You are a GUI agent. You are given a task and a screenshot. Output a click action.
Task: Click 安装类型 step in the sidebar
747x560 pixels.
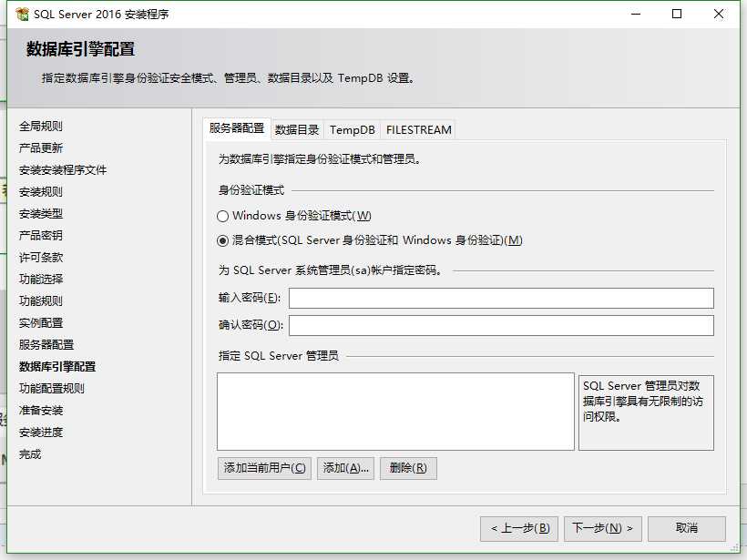click(x=41, y=214)
